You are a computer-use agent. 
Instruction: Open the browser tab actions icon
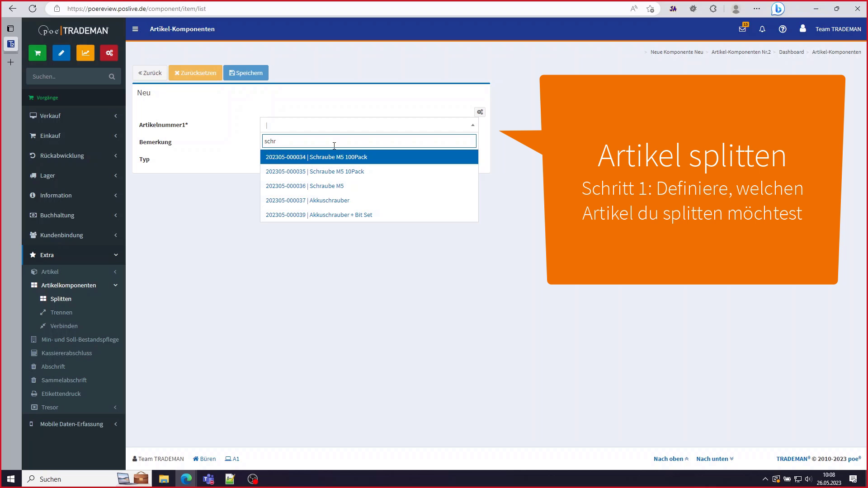coord(10,28)
